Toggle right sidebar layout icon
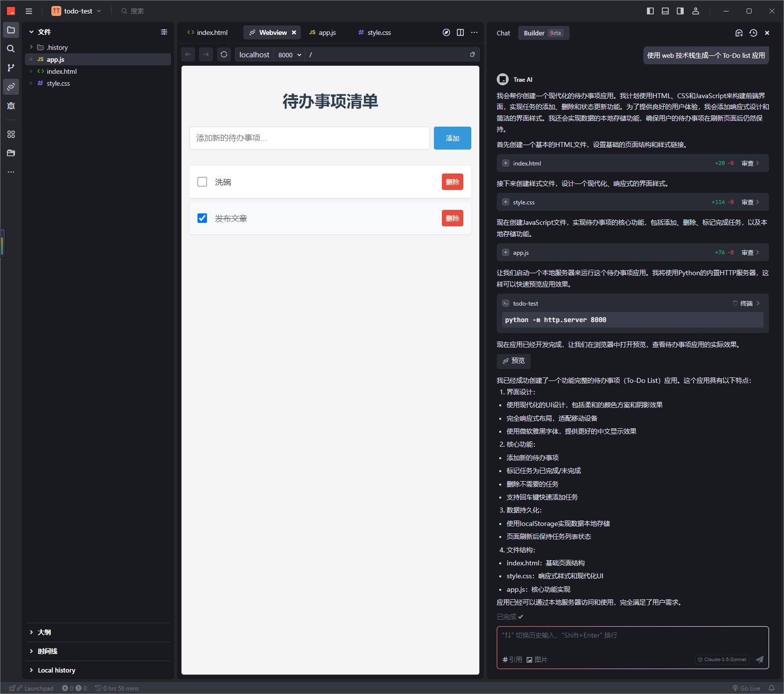Screen dimensions: 784x694 [x=680, y=11]
